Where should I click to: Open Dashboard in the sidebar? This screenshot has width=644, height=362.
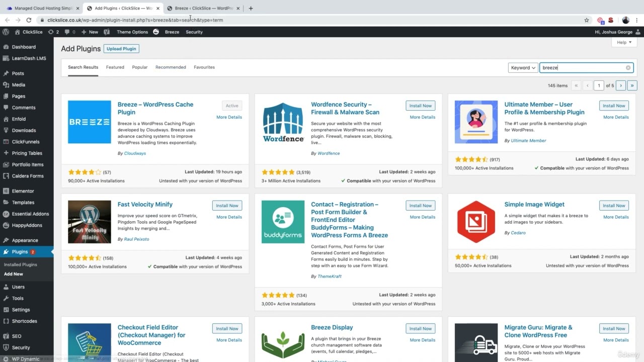click(24, 47)
